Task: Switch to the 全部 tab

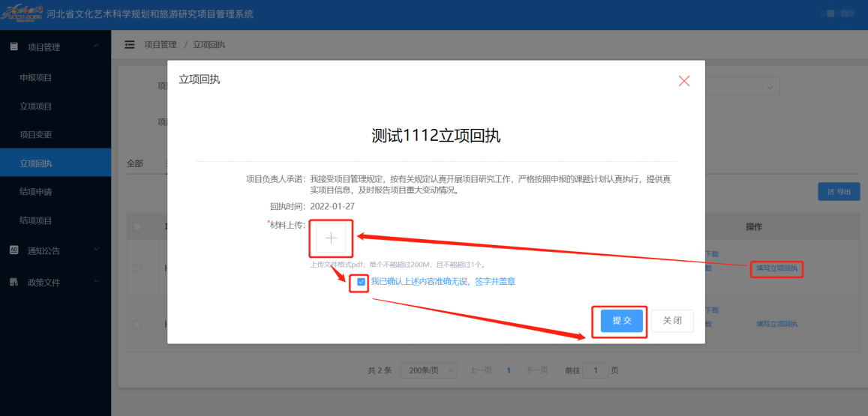Action: [135, 163]
